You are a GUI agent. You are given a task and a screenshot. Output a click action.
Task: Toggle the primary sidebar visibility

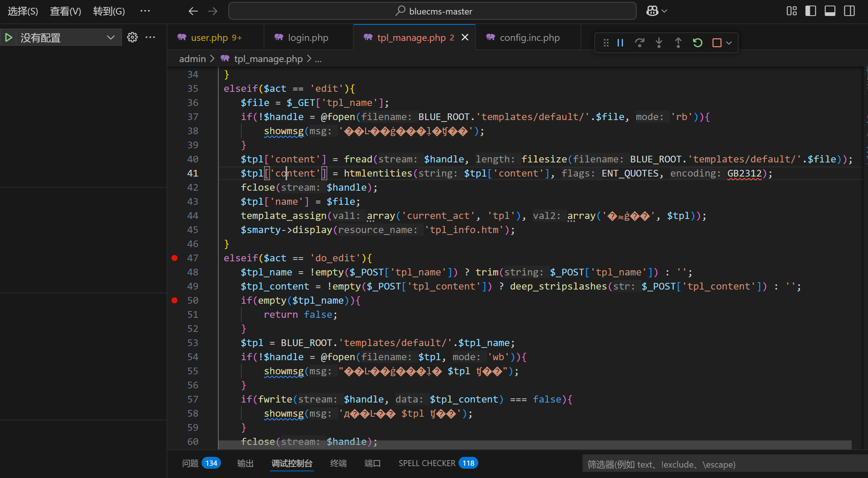811,11
